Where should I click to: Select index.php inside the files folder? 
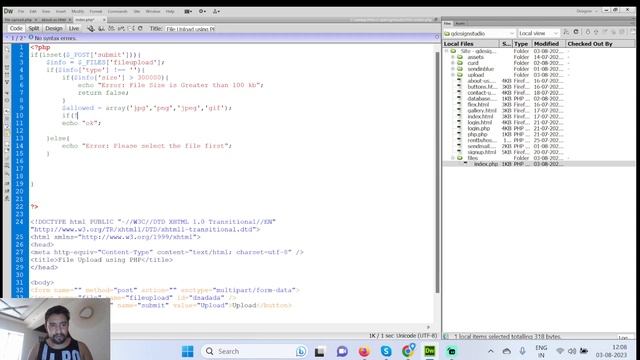[486, 164]
